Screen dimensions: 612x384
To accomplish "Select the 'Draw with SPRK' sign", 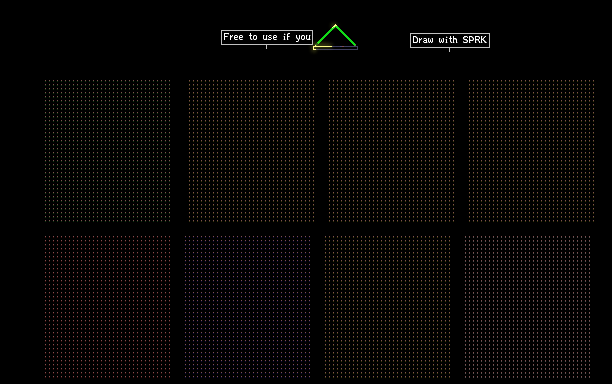I will click(450, 41).
